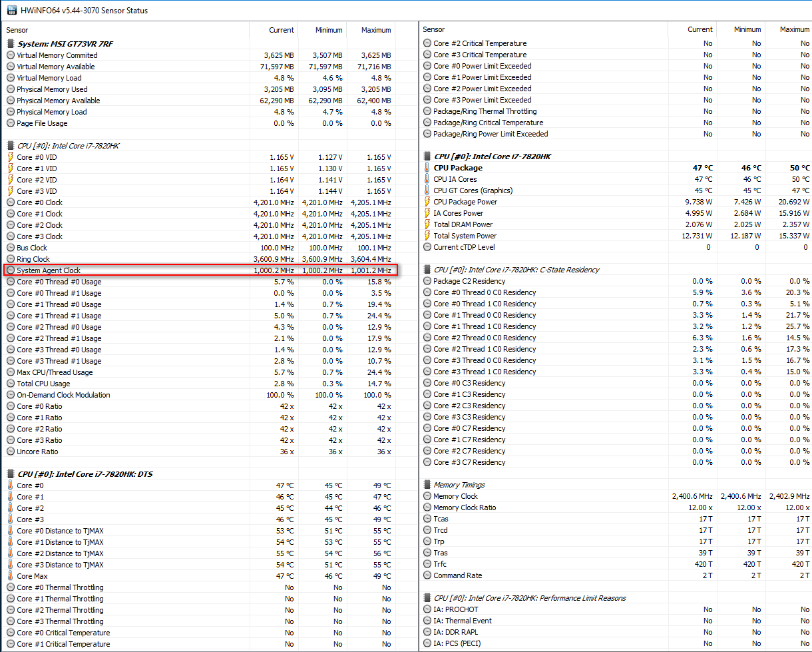Click the thermometer icon beside CPU IA Cores
This screenshot has width=812, height=652.
(427, 179)
